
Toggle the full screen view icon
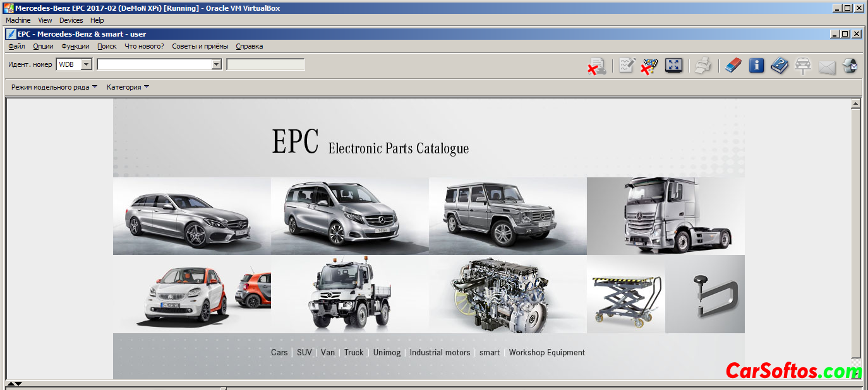[673, 65]
